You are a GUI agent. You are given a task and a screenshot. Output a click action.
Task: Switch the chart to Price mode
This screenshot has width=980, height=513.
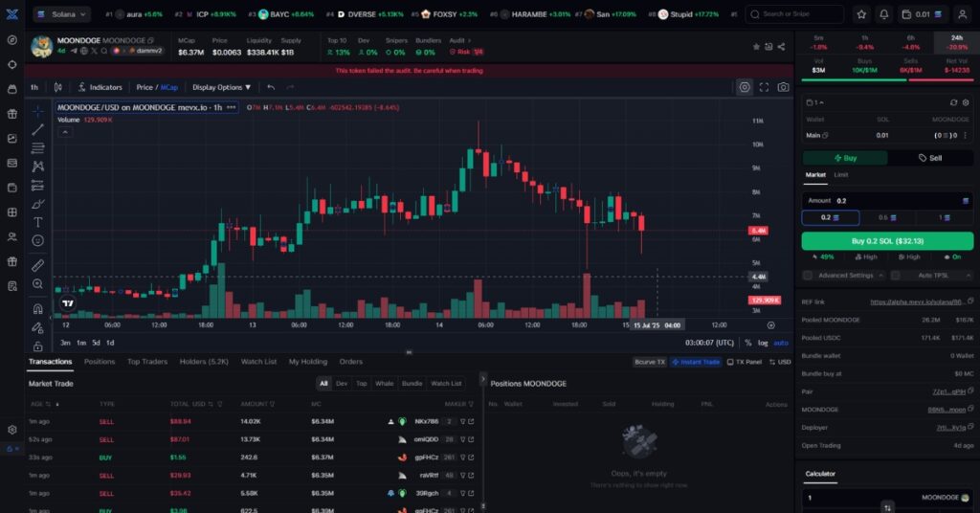tap(145, 87)
